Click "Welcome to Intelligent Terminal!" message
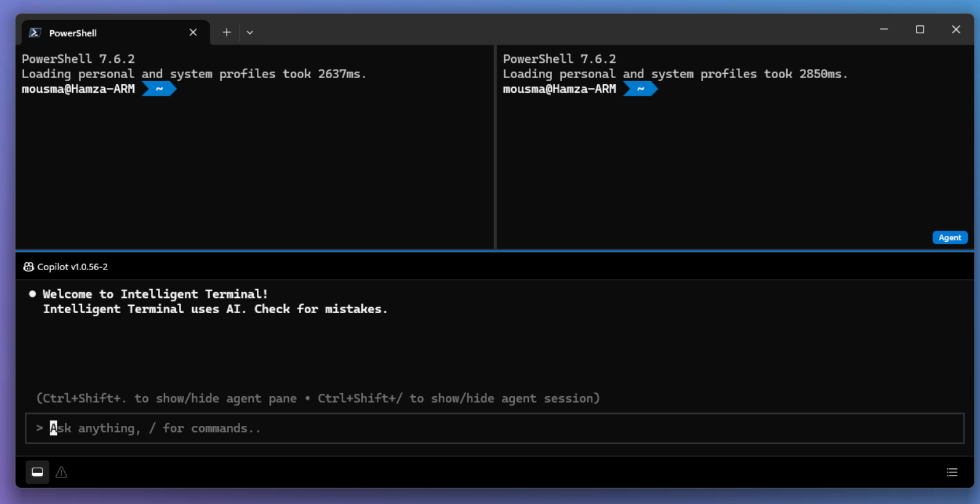 (x=155, y=294)
